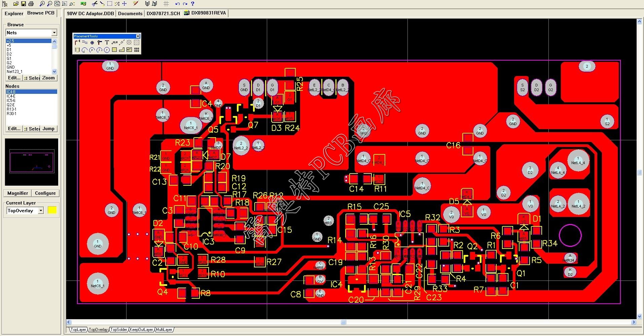The image size is (644, 336).
Task: Select net Net123_1 in list
Action: (x=29, y=71)
